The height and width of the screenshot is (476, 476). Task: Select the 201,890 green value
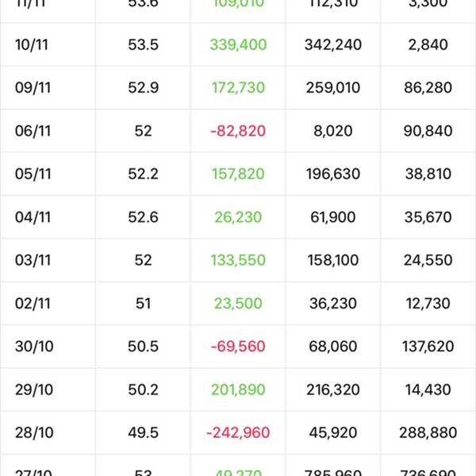[238, 390]
